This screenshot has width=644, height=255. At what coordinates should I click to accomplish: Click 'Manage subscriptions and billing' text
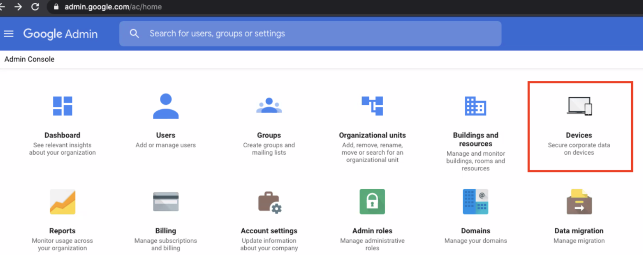166,244
